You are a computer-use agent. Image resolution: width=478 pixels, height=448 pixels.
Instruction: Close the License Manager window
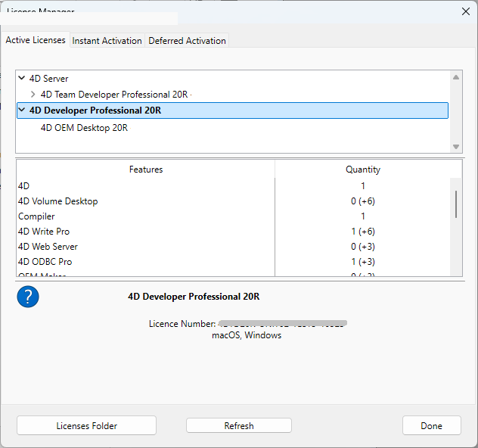[x=465, y=11]
